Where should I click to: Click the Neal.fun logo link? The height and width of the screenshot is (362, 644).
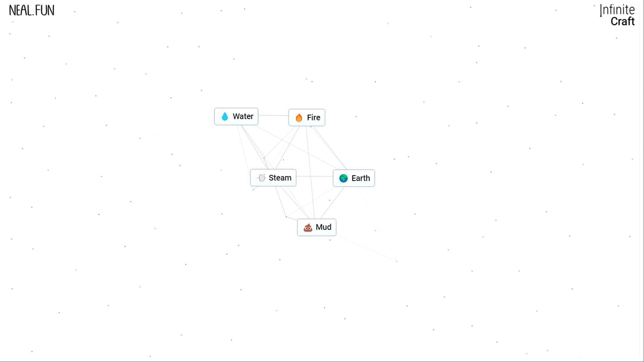(x=32, y=9)
